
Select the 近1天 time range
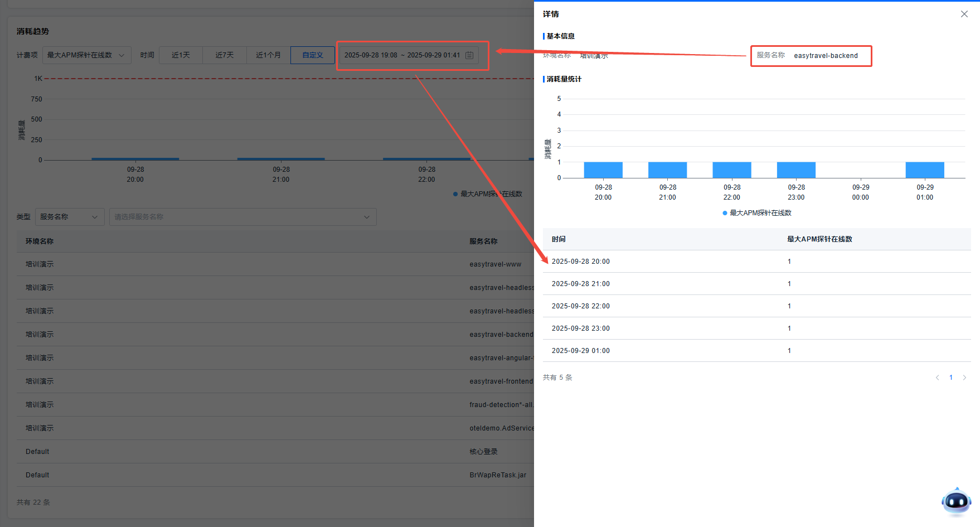tap(181, 55)
